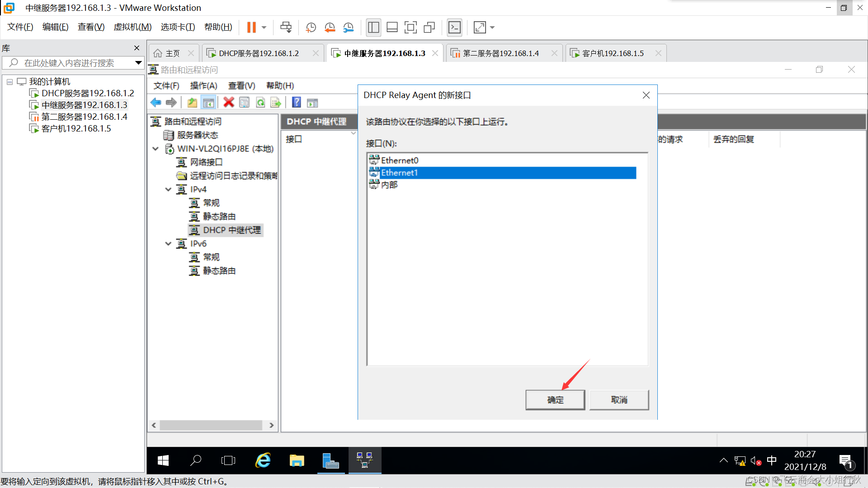Viewport: 868px width, 488px height.
Task: Click the VMware pause virtual machine icon
Action: point(251,28)
